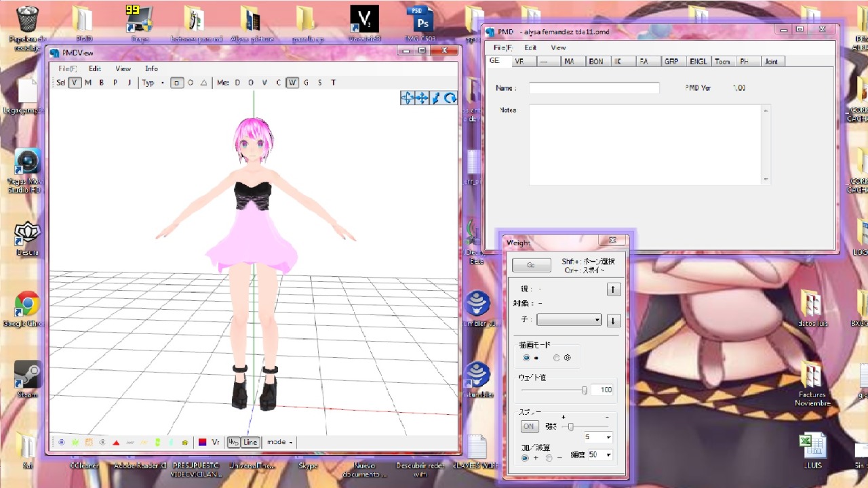This screenshot has width=868, height=488.
Task: Adjust the weight value slider handle
Action: 585,390
